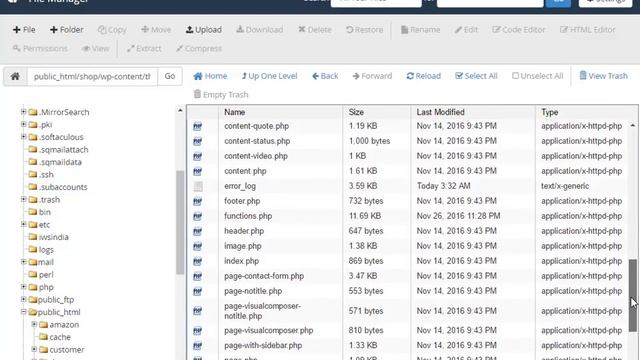
Task: Select file page-with-sidebar.php
Action: click(x=263, y=346)
